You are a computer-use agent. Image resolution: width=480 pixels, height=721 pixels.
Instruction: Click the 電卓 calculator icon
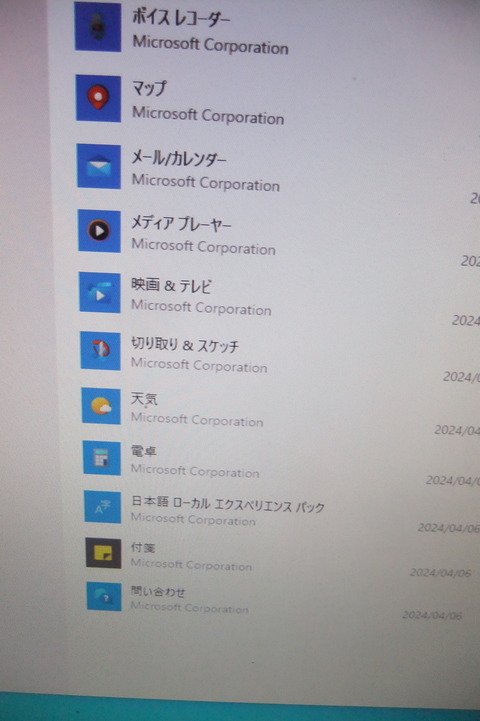tap(102, 458)
